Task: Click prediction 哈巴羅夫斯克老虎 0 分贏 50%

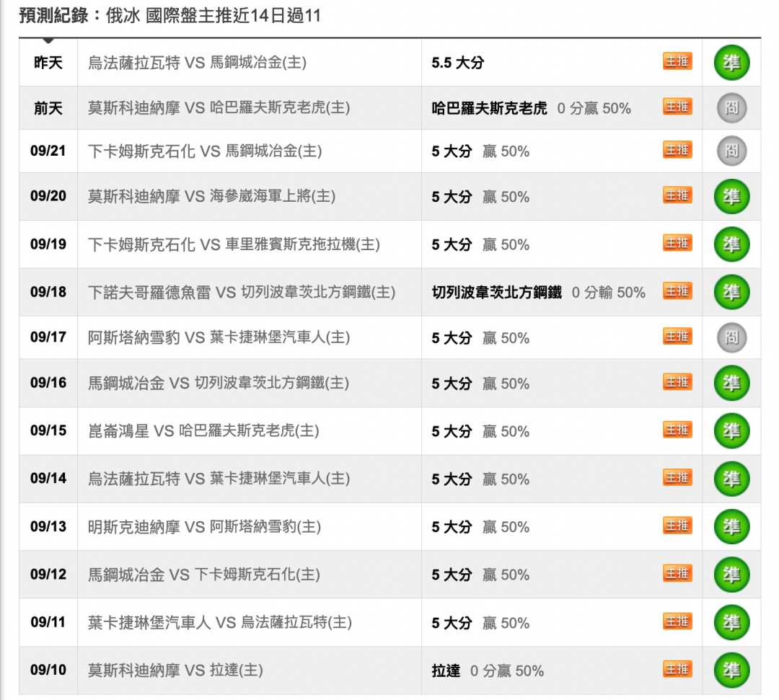Action: [531, 107]
